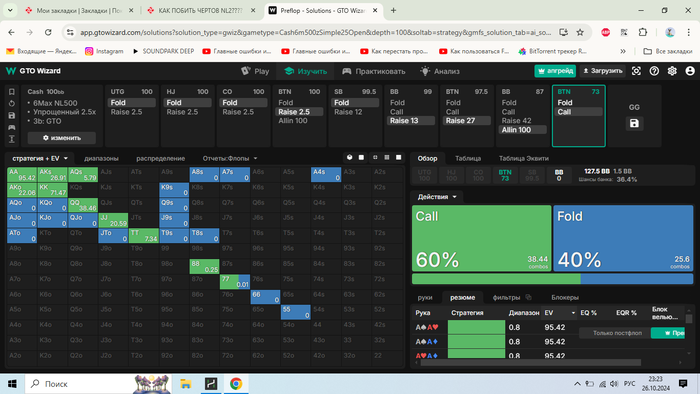Click the text cursor icon in the left sidebar
The width and height of the screenshot is (700, 394).
click(12, 139)
